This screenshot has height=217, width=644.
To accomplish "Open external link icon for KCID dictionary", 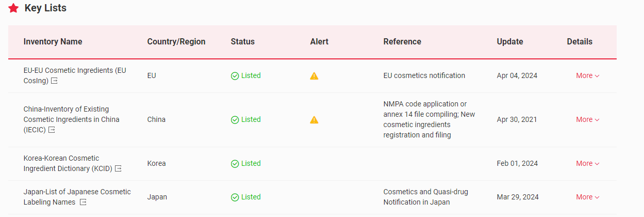I will pyautogui.click(x=118, y=168).
